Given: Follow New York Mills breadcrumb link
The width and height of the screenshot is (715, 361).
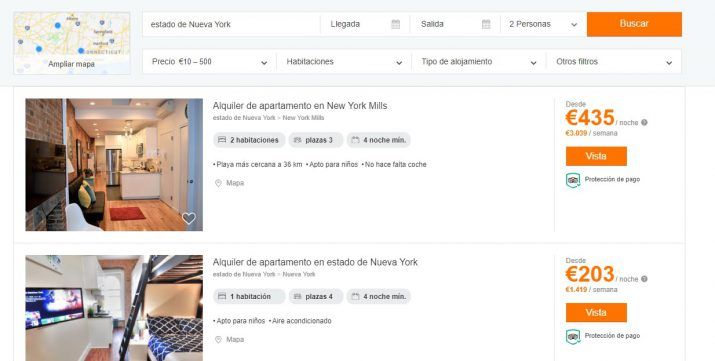Looking at the screenshot, I should tap(303, 118).
